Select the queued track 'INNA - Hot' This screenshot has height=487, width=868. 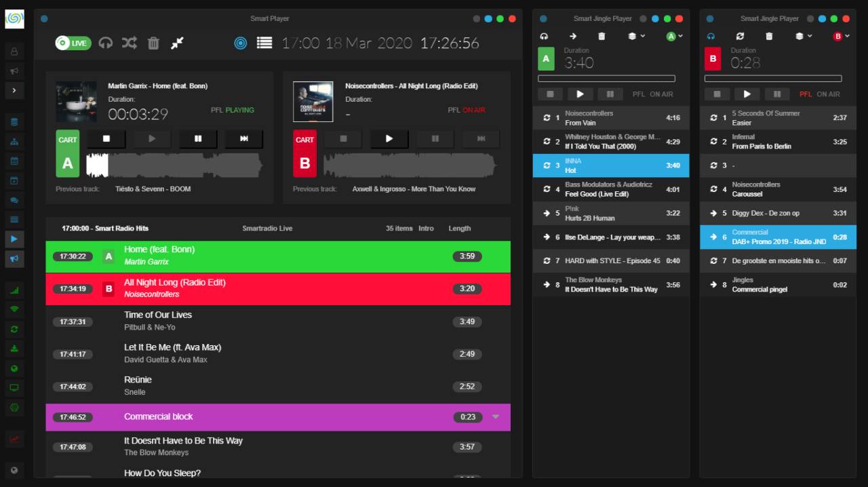coord(610,165)
